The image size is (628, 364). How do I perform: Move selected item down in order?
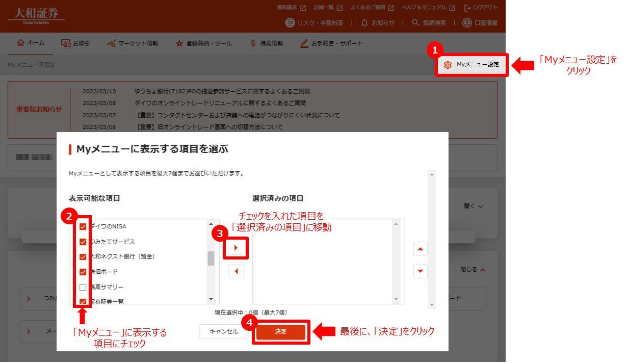(x=420, y=271)
